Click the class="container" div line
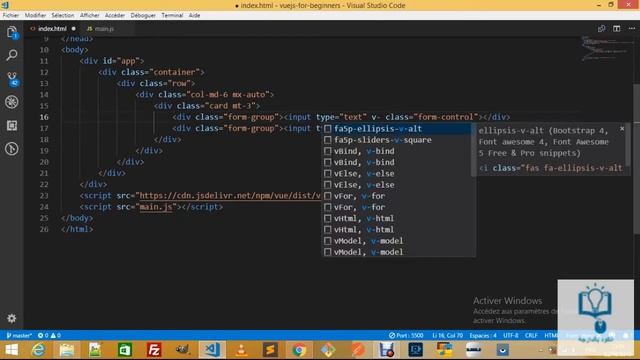Viewport: 640px width, 360px height. [151, 72]
